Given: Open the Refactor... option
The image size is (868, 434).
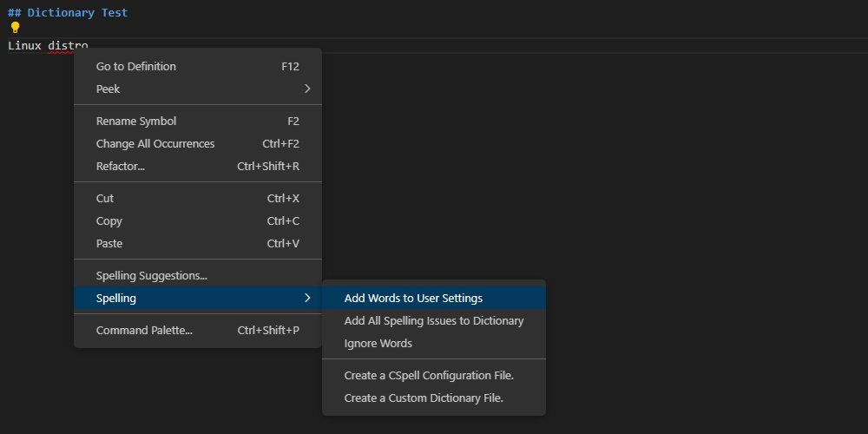Looking at the screenshot, I should (121, 167).
